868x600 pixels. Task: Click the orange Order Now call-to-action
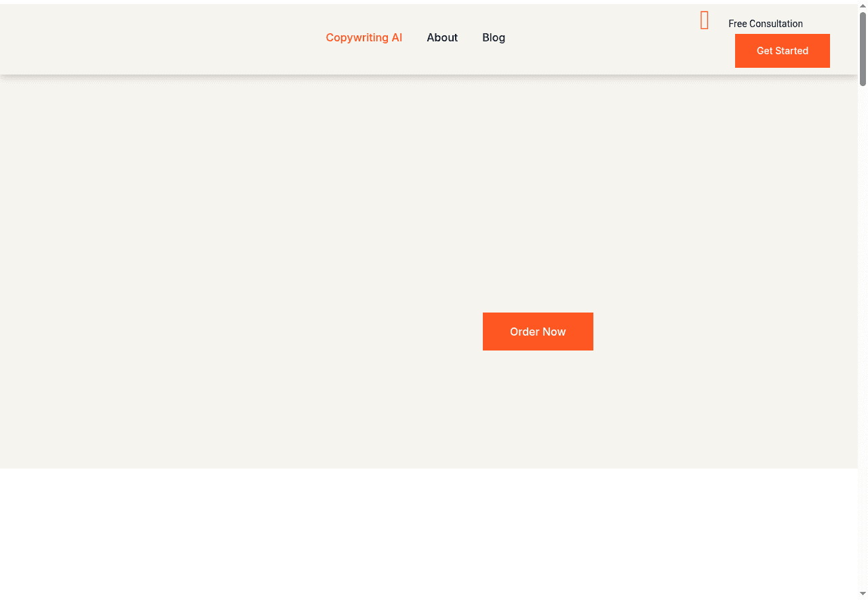pyautogui.click(x=538, y=332)
